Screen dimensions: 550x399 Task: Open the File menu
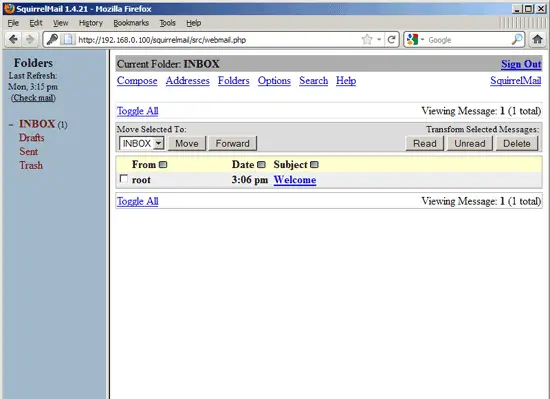coord(13,23)
